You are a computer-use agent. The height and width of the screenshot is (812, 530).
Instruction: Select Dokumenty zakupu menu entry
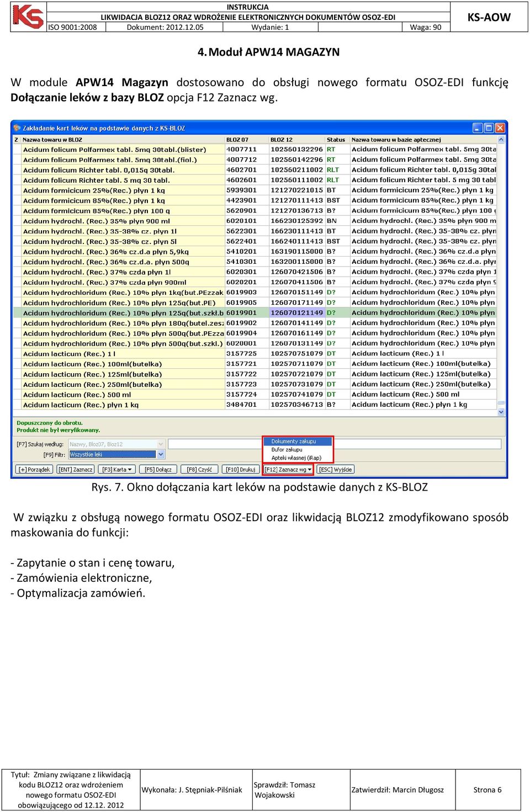pos(298,442)
